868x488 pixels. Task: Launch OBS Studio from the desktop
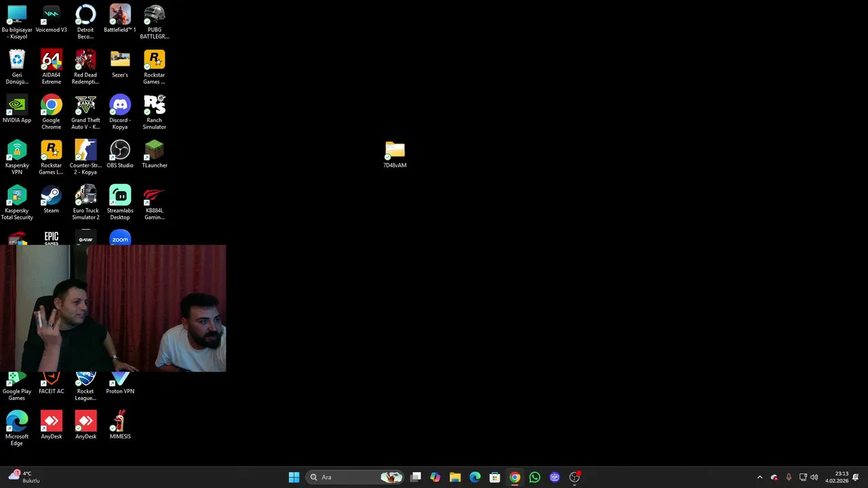pyautogui.click(x=120, y=155)
